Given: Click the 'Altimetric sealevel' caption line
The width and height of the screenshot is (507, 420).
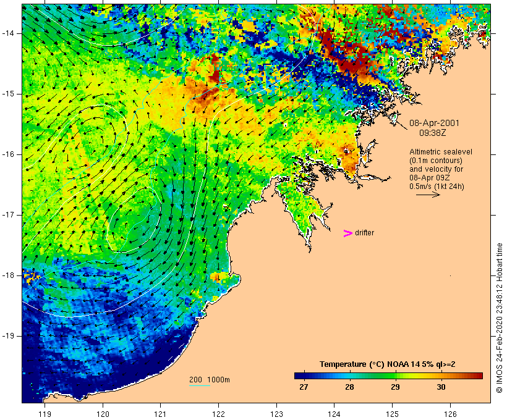Looking at the screenshot, I should click(x=441, y=151).
